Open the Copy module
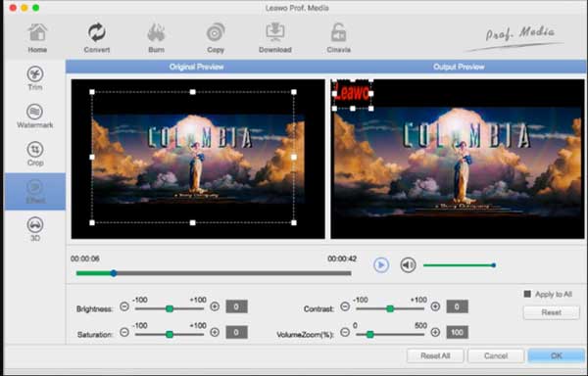Image resolution: width=588 pixels, height=376 pixels. tap(216, 38)
